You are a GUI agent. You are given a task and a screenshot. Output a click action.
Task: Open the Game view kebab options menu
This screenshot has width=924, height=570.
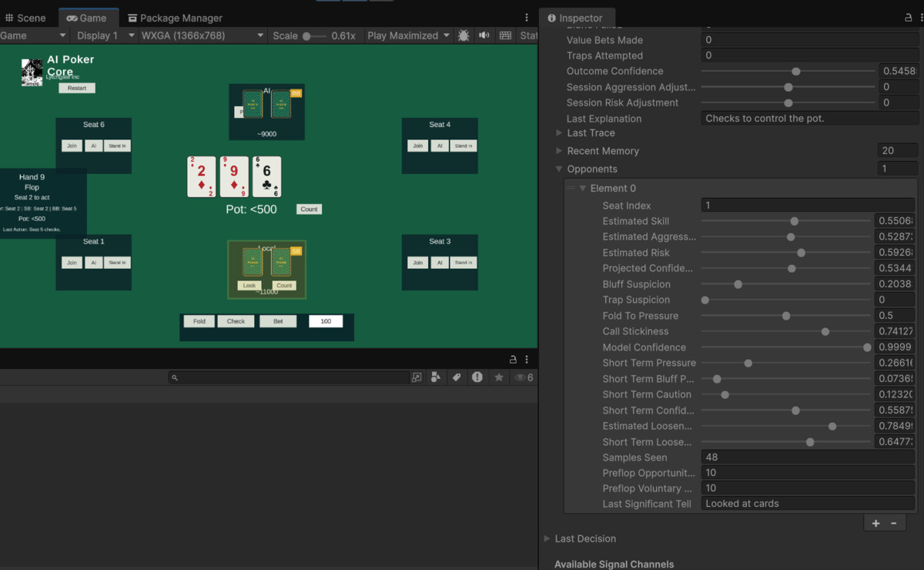[x=527, y=18]
